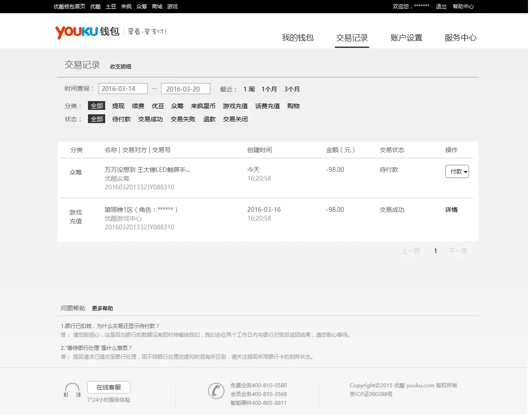Filter category by 提现

coord(118,106)
